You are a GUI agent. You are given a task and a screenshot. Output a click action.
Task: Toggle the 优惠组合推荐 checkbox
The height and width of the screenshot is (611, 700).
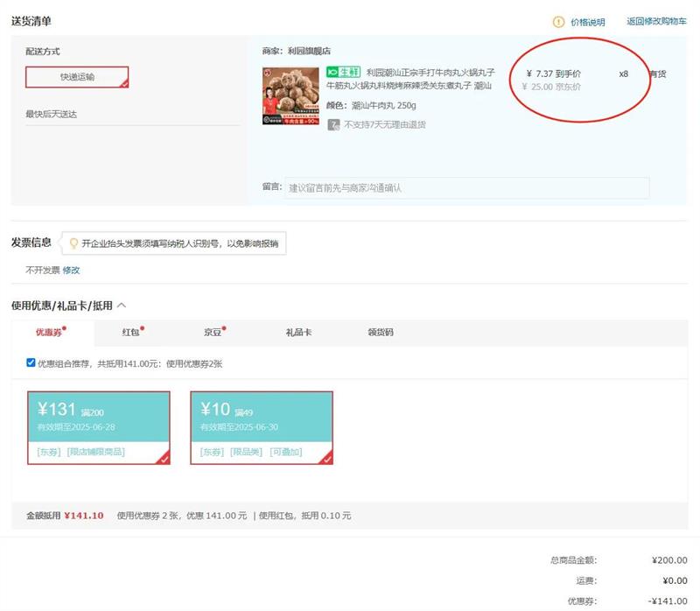[x=31, y=362]
